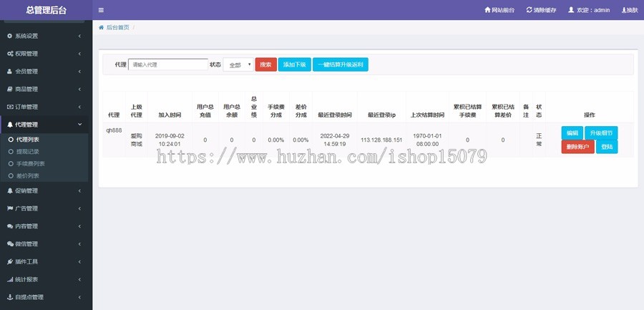Screen dimensions: 644x310
Task: Click the 换肤 skin icon
Action: (x=623, y=10)
